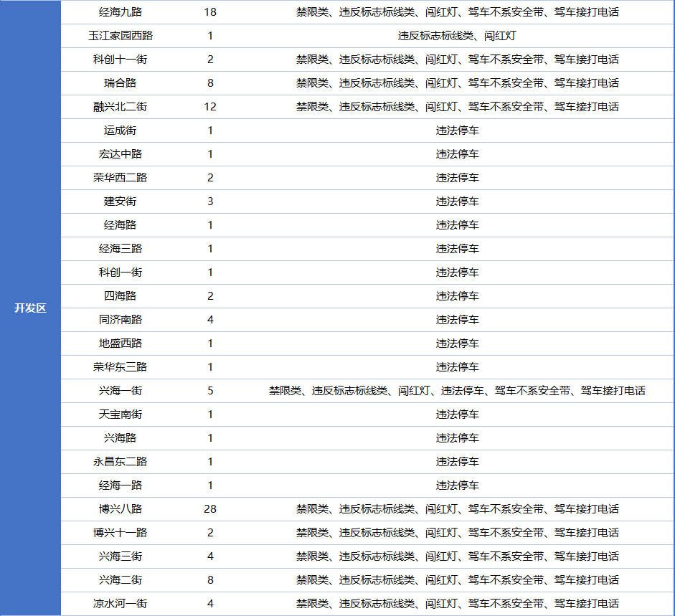The image size is (675, 616).
Task: Select the count 12 for 融兴北二街
Action: pyautogui.click(x=210, y=107)
